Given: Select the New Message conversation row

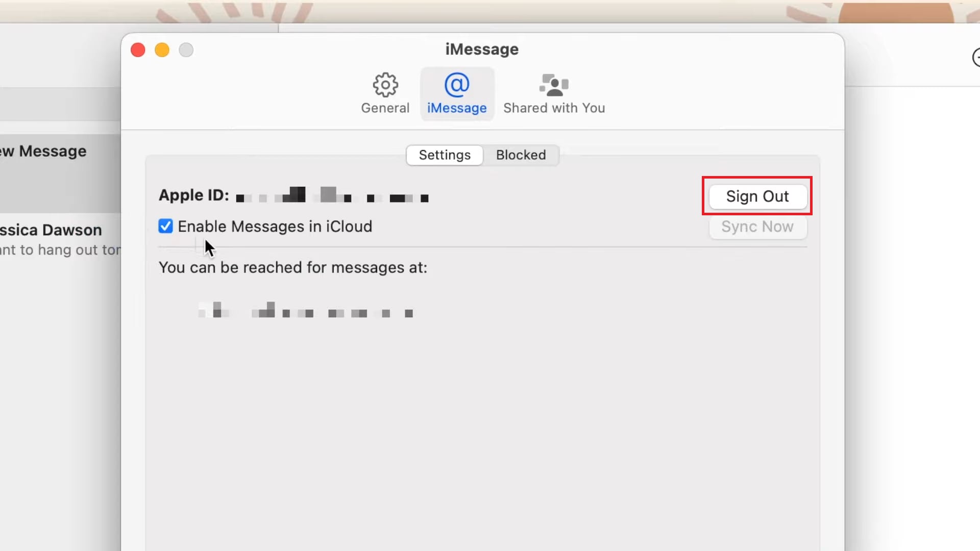Looking at the screenshot, I should (x=60, y=173).
